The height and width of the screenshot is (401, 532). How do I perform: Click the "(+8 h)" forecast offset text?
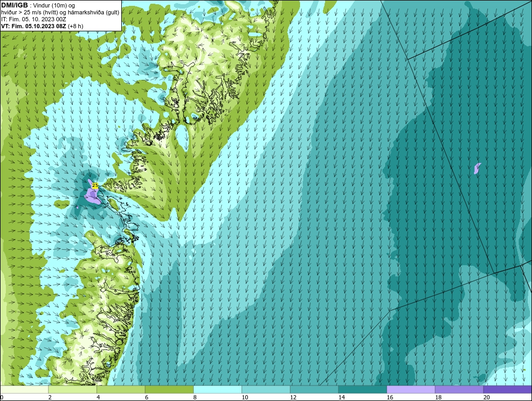[x=76, y=26]
